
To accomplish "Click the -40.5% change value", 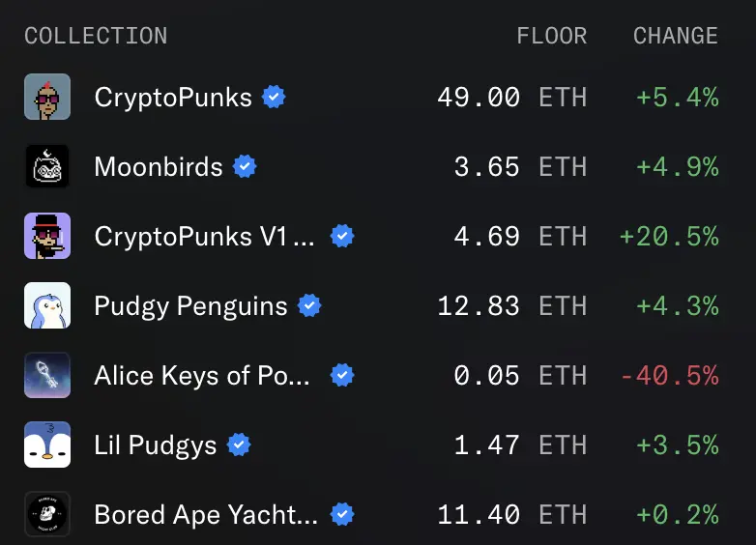I will click(x=670, y=375).
